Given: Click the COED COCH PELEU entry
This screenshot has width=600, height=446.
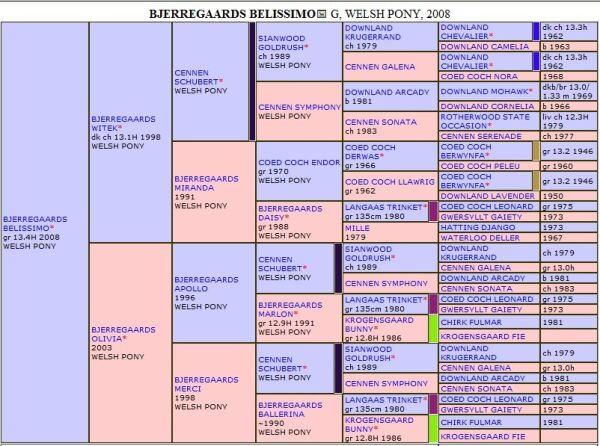Looking at the screenshot, I should coord(480,166).
